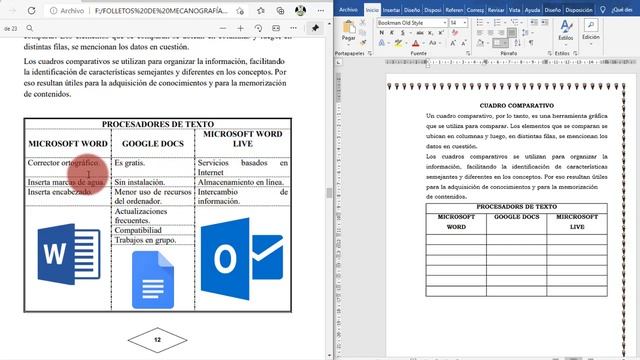
Task: Increase the font size
Action: tap(453, 43)
